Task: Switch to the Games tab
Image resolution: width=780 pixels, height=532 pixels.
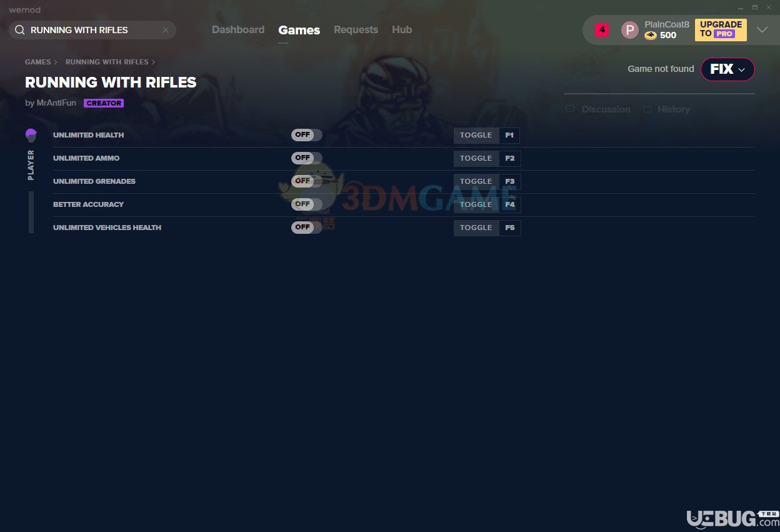Action: 299,30
